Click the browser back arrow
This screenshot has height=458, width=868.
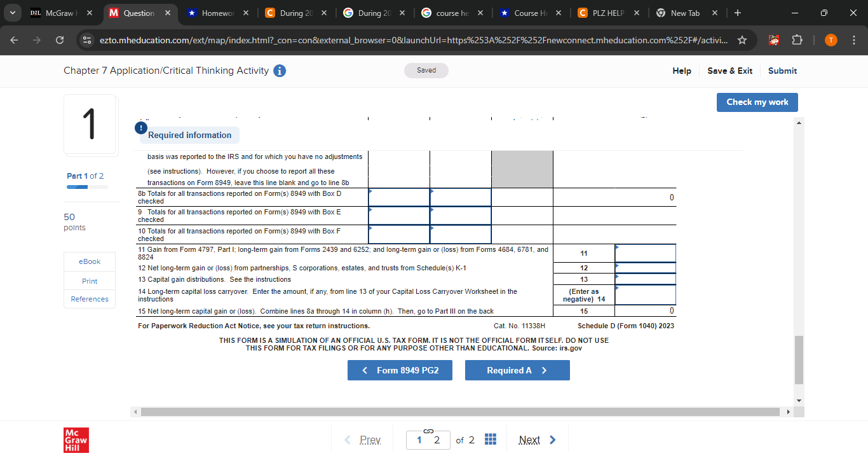[14, 39]
